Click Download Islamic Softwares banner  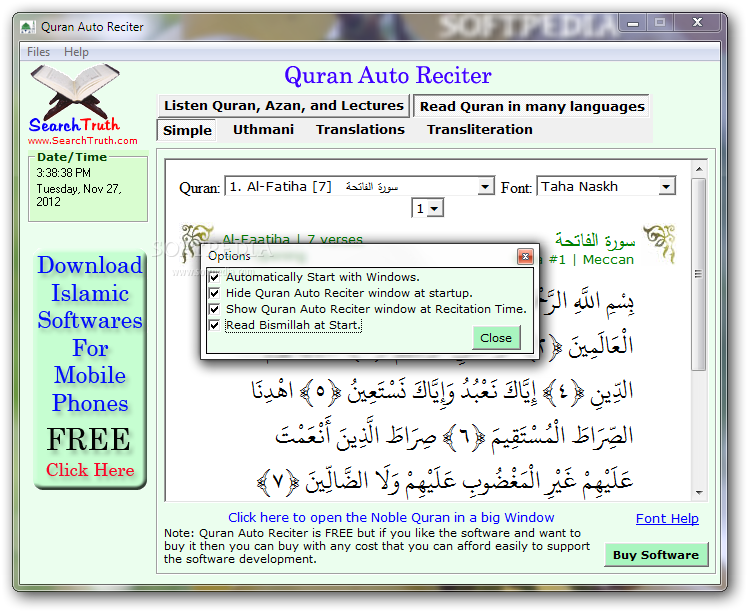click(x=90, y=369)
